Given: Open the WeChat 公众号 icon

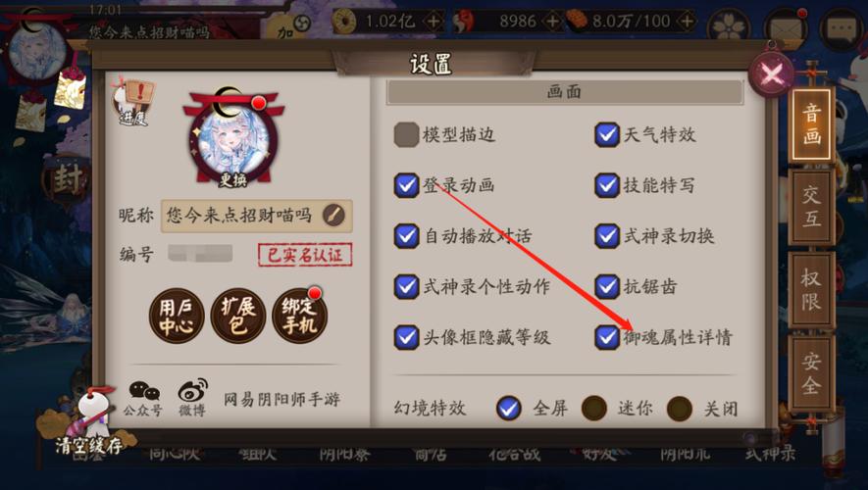Looking at the screenshot, I should 144,399.
